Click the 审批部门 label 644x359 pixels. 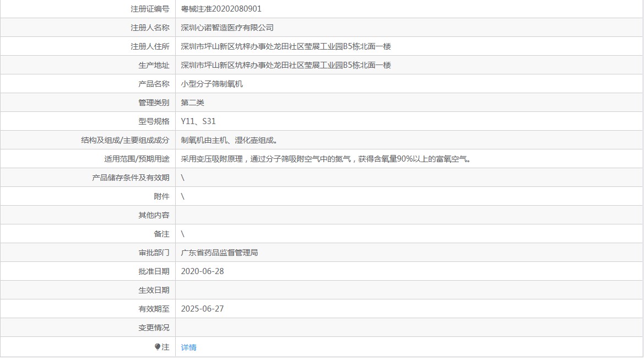154,253
